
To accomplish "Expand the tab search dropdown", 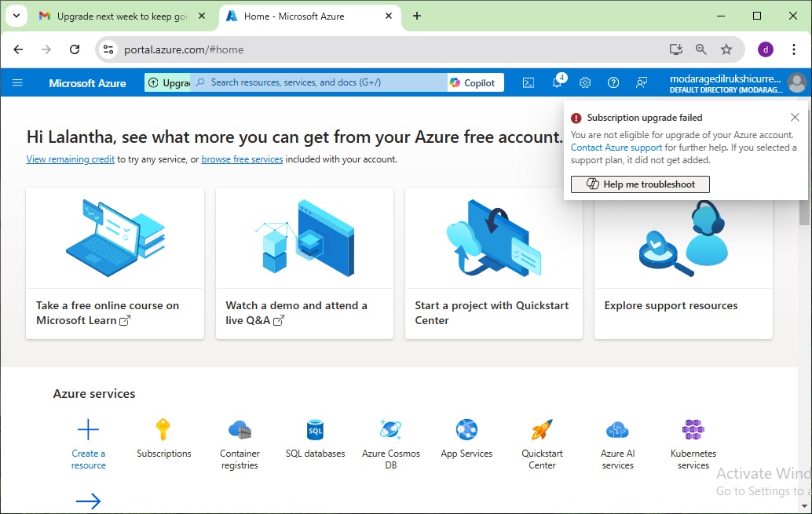I will (16, 16).
